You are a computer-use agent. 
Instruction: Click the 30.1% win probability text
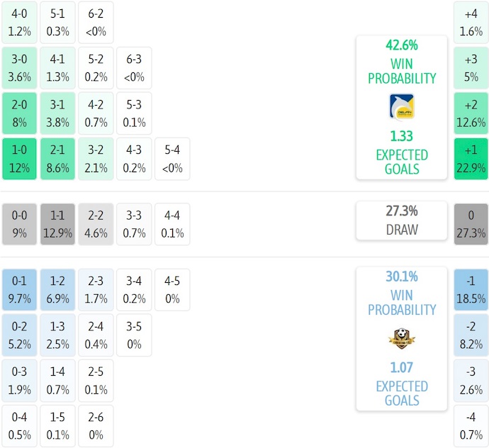[401, 277]
